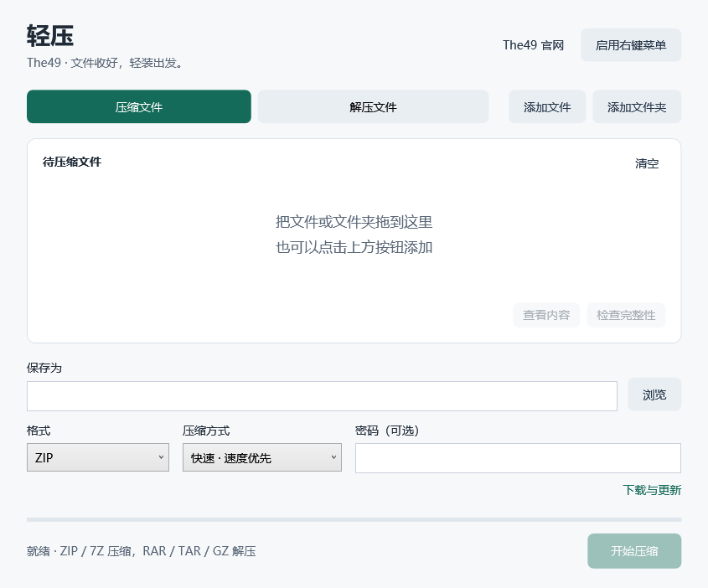The image size is (708, 588).
Task: Click the 添加文件 button
Action: 547,106
